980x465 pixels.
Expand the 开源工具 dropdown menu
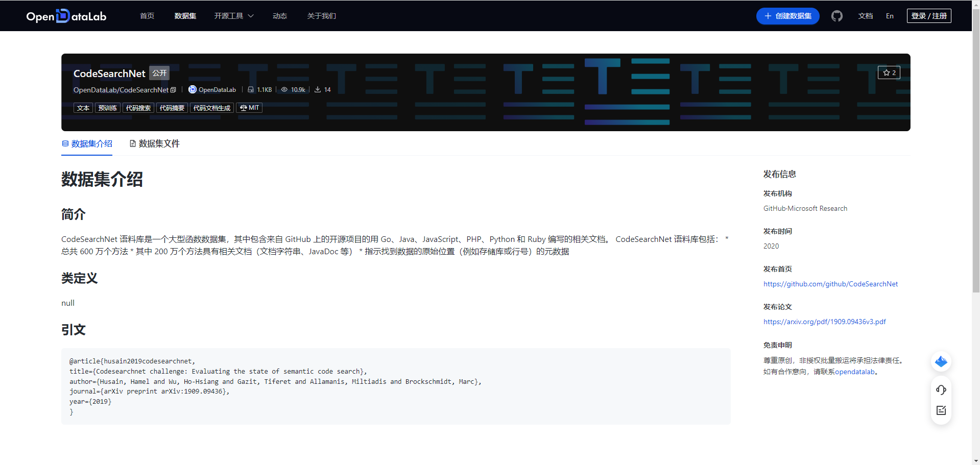pyautogui.click(x=234, y=16)
